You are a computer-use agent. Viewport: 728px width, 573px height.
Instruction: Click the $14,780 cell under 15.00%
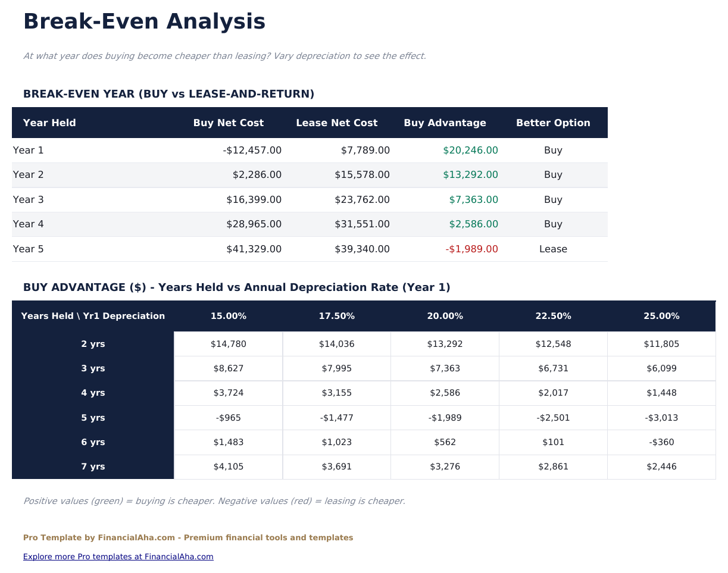pos(229,344)
